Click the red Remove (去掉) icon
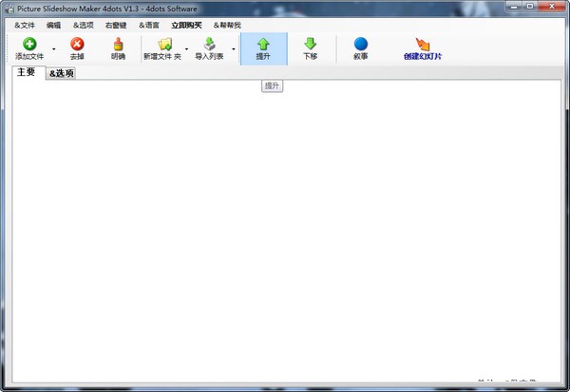 tap(77, 45)
